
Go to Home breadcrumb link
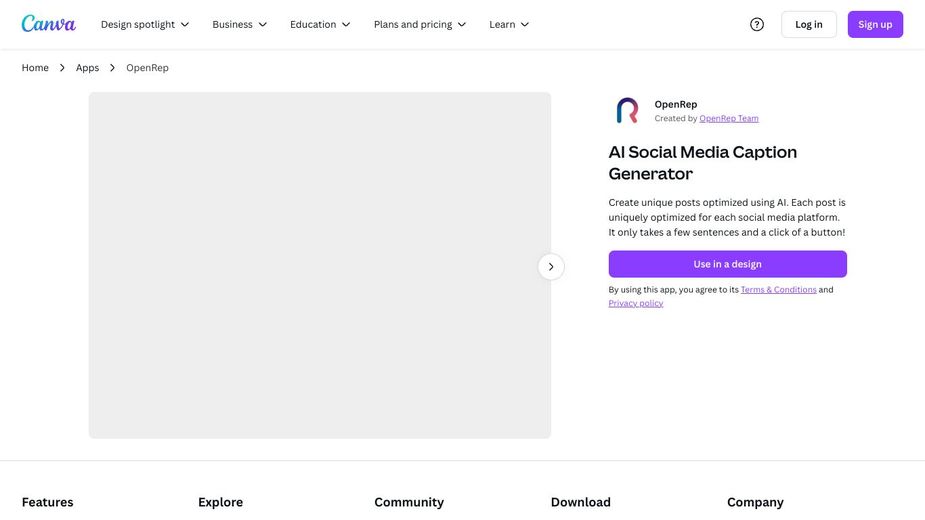click(x=35, y=68)
